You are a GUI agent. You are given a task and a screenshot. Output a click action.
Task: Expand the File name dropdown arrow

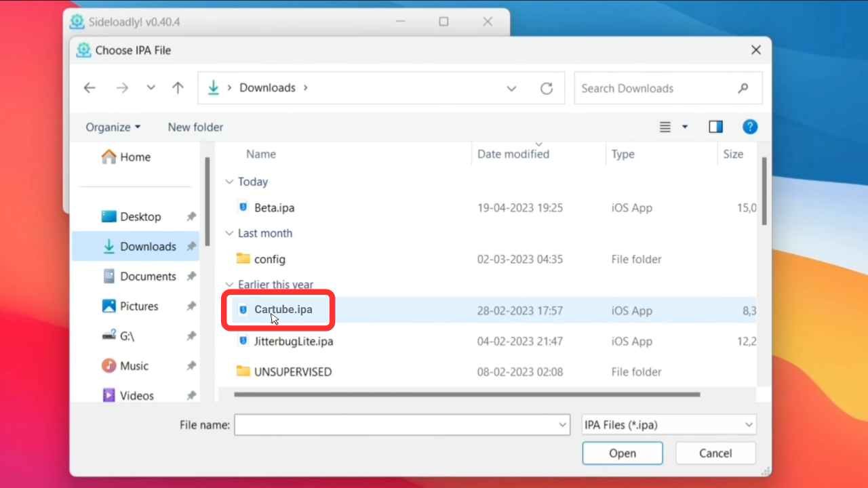coord(563,425)
